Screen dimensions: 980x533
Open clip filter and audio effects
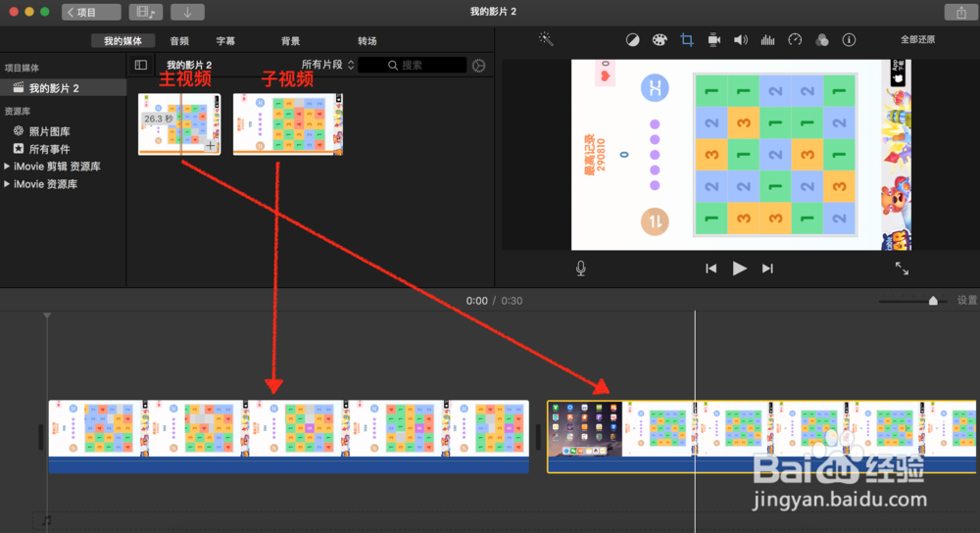pyautogui.click(x=822, y=40)
